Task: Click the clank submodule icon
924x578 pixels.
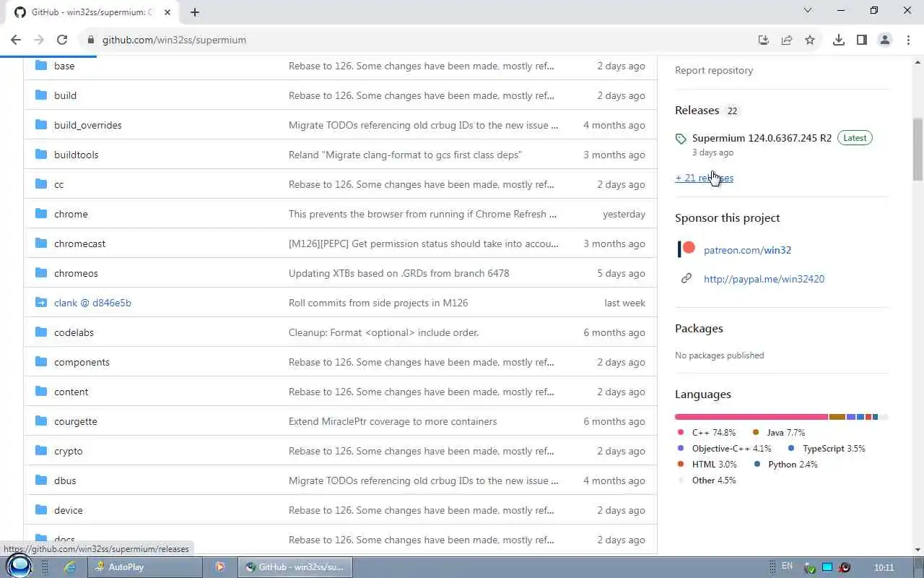Action: [41, 303]
